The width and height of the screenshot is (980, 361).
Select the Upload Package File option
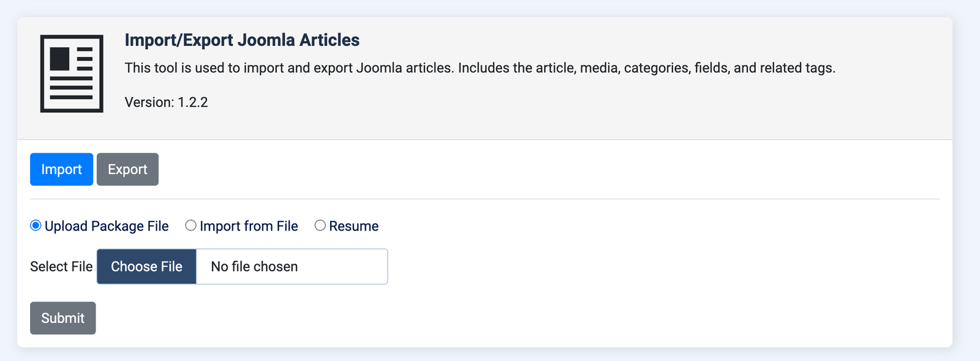(x=36, y=226)
